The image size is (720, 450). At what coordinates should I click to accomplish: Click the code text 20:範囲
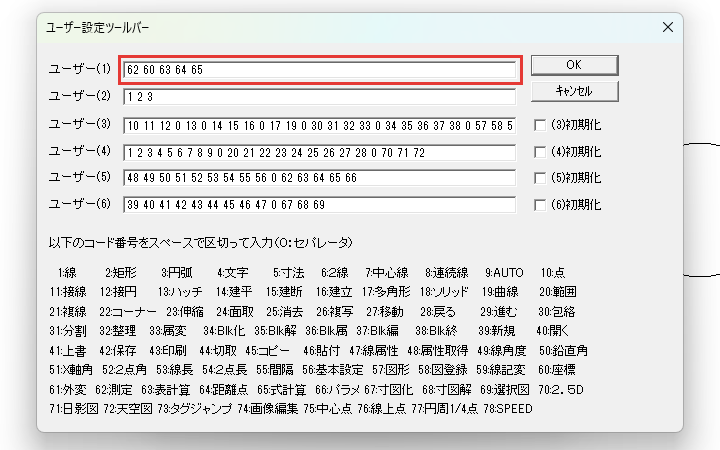coord(557,292)
